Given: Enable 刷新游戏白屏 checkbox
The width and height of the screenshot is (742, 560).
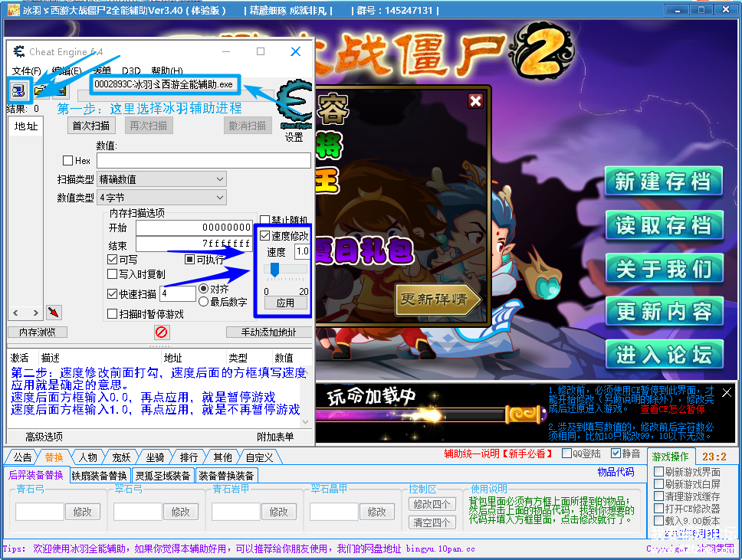Looking at the screenshot, I should tap(658, 484).
